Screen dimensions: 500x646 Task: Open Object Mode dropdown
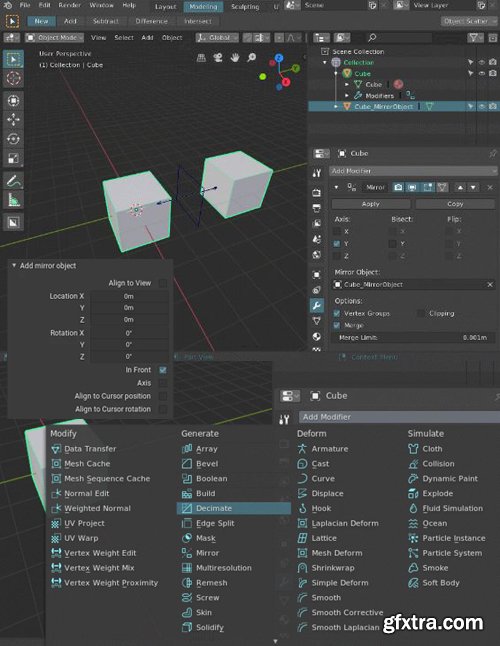click(x=54, y=37)
